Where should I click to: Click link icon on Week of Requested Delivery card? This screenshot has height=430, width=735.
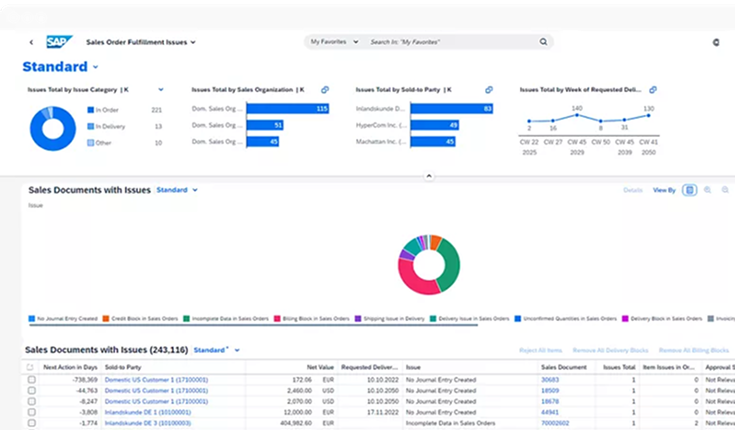click(653, 90)
